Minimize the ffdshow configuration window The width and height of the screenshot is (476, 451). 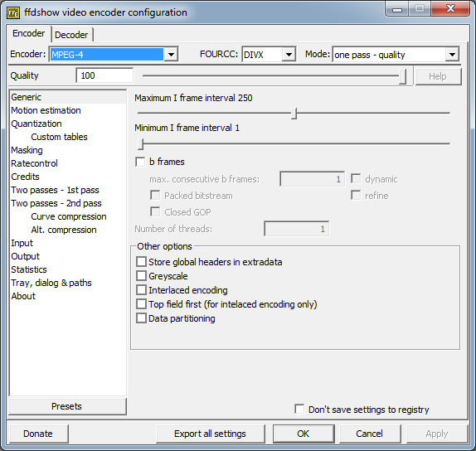coord(396,9)
